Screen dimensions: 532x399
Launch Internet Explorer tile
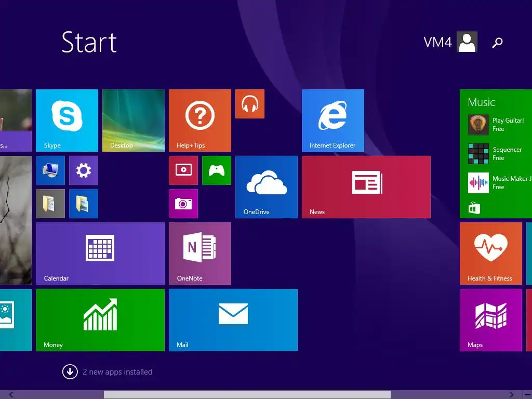pyautogui.click(x=333, y=121)
